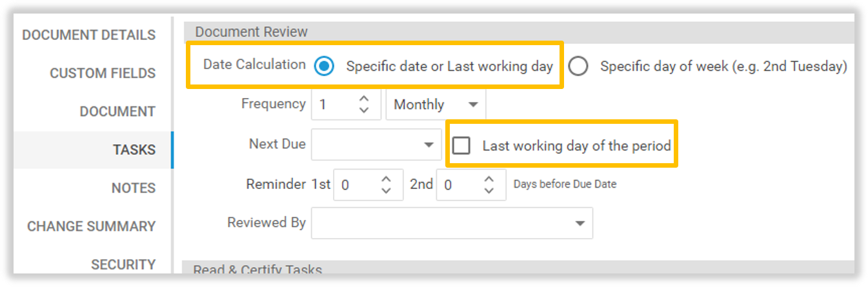The height and width of the screenshot is (287, 868).
Task: Increase the Frequency number with up arrow
Action: [364, 98]
